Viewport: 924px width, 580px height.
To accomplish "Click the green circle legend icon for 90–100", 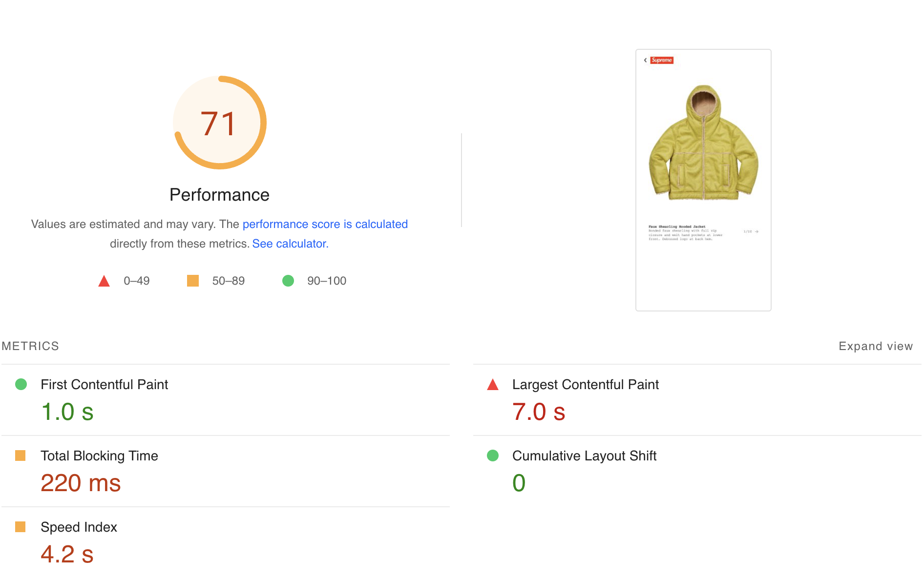I will click(288, 281).
